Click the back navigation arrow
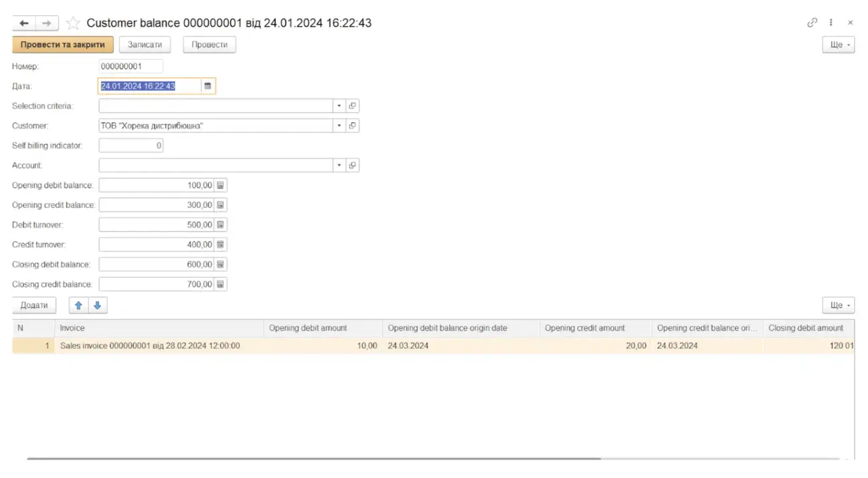 coord(24,23)
